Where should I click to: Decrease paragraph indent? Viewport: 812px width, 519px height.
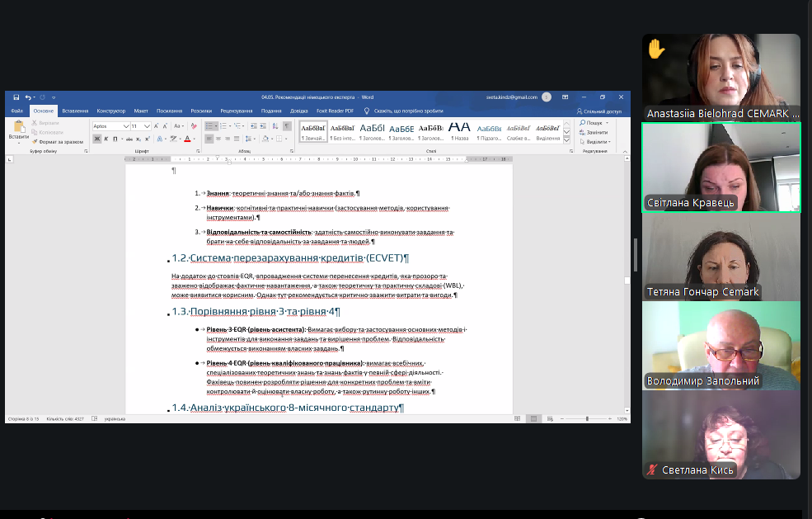[254, 126]
